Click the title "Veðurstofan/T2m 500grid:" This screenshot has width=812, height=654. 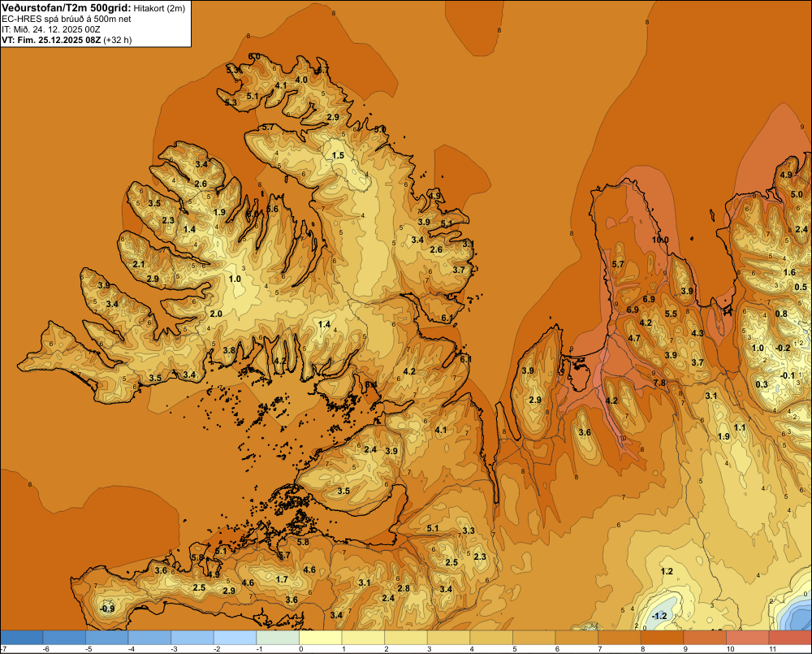67,7
